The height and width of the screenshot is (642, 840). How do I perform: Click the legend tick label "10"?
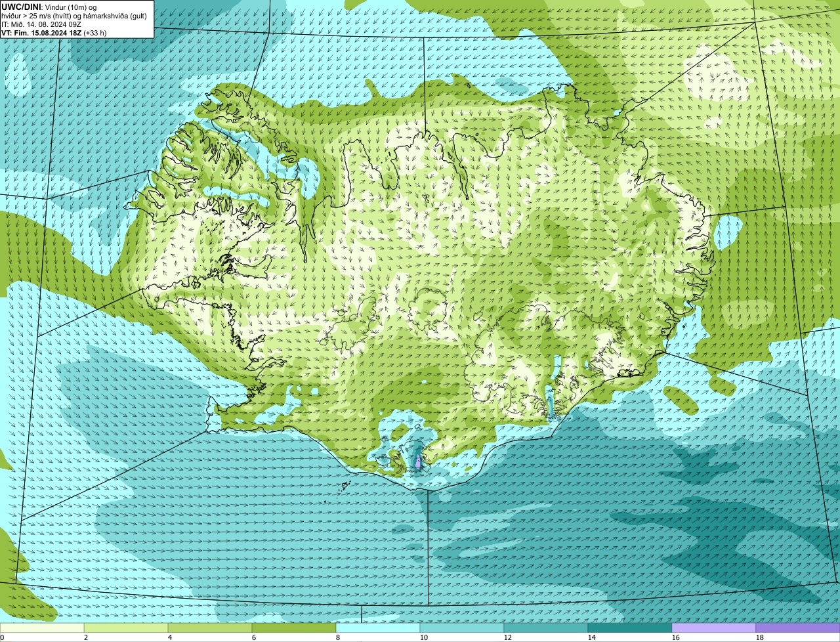424,637
